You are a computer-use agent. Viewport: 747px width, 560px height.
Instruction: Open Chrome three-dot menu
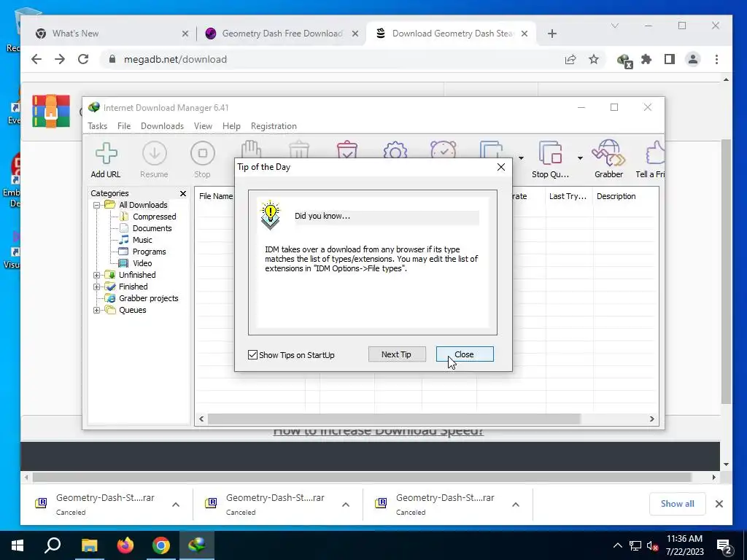[716, 59]
